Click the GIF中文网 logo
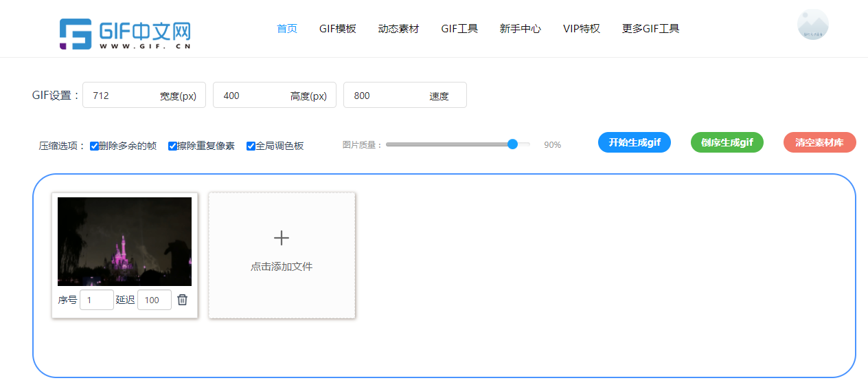The width and height of the screenshot is (868, 385). click(124, 34)
